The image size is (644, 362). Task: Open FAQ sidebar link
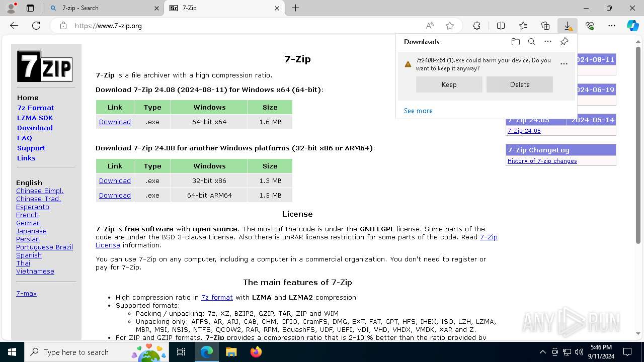25,138
